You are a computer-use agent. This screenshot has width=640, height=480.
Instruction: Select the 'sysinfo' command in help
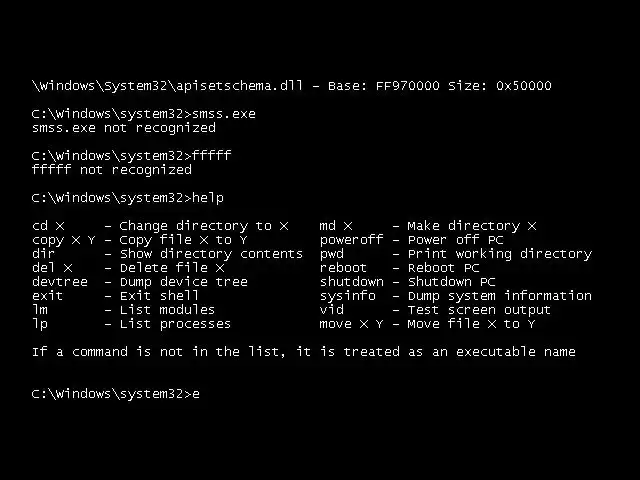point(347,296)
